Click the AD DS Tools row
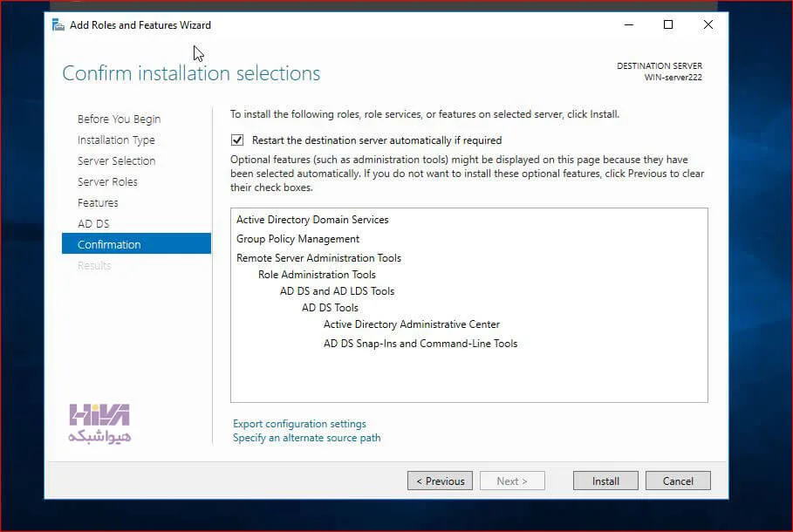The image size is (793, 532). (x=330, y=308)
